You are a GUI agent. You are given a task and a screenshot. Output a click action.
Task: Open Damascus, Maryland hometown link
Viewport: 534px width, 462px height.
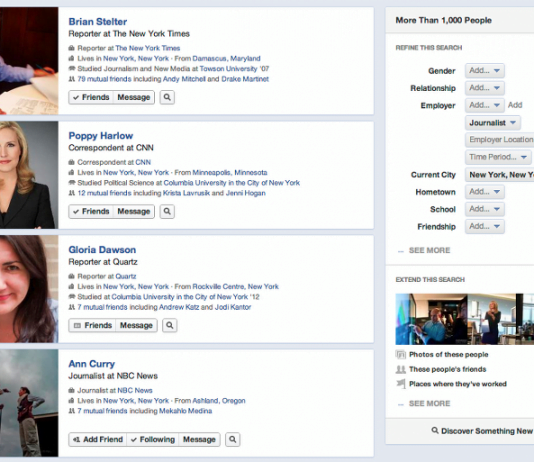click(x=226, y=59)
